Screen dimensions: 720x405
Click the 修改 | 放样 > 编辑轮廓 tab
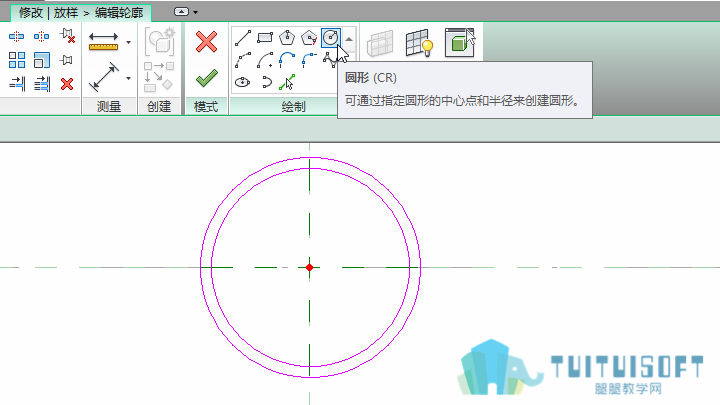click(81, 13)
